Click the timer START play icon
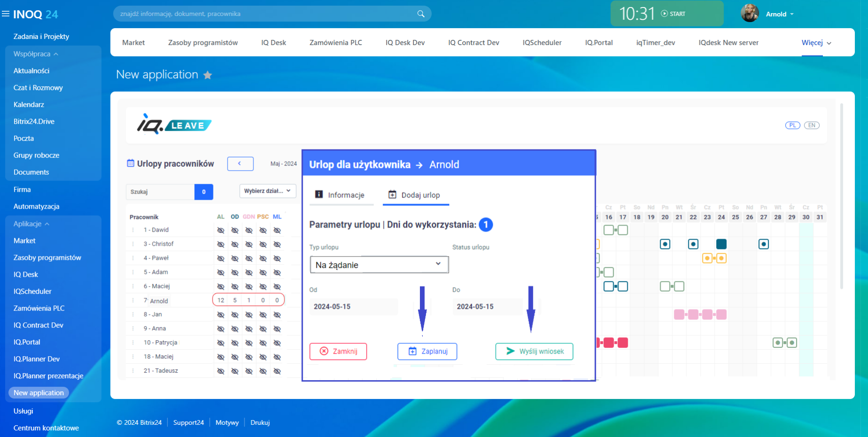Screen dimensions: 868x437 pos(664,14)
